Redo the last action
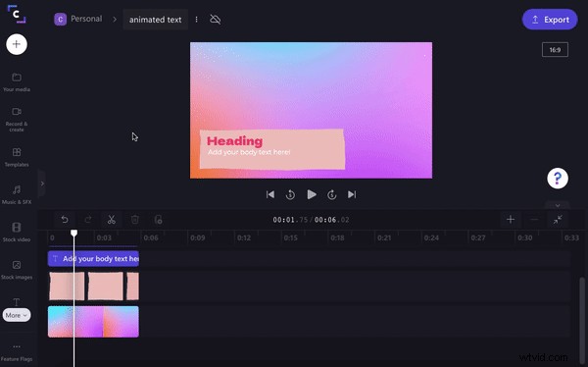Image resolution: width=588 pixels, height=367 pixels. tap(88, 220)
